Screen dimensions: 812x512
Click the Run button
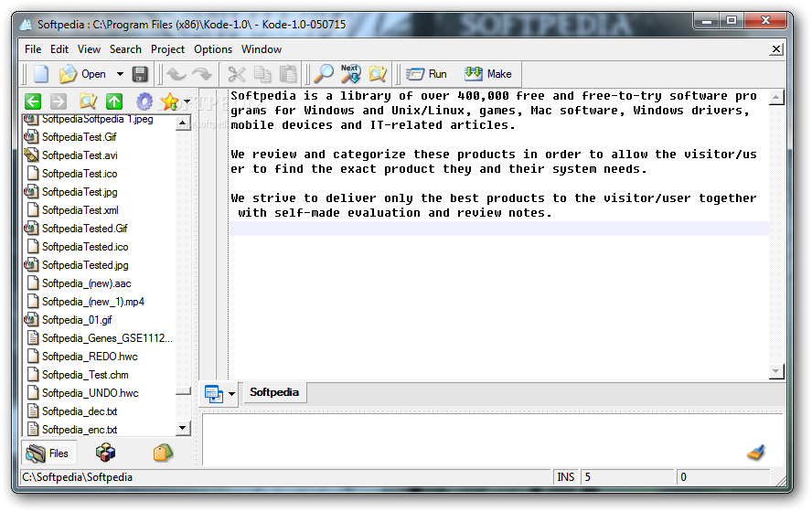coord(427,74)
